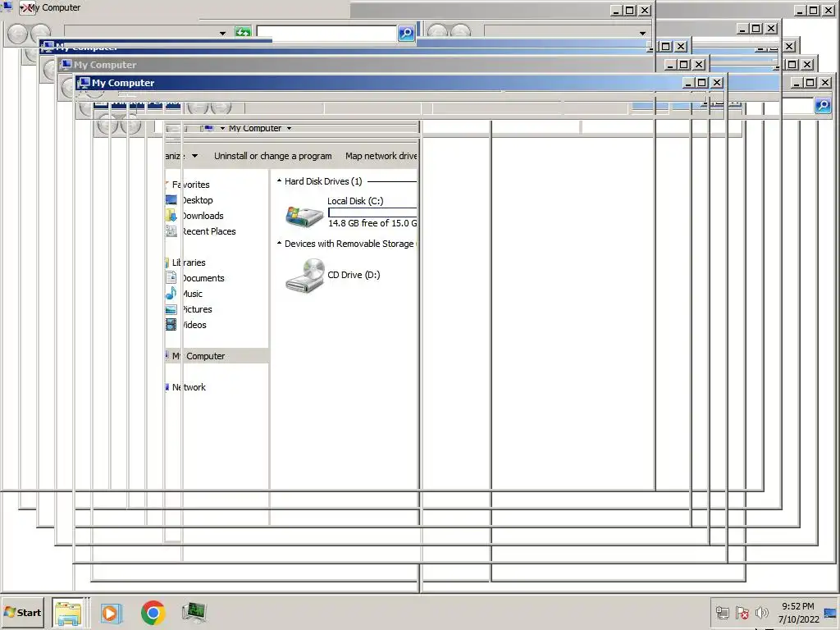
Task: Select Libraries in the navigation pane
Action: (189, 262)
